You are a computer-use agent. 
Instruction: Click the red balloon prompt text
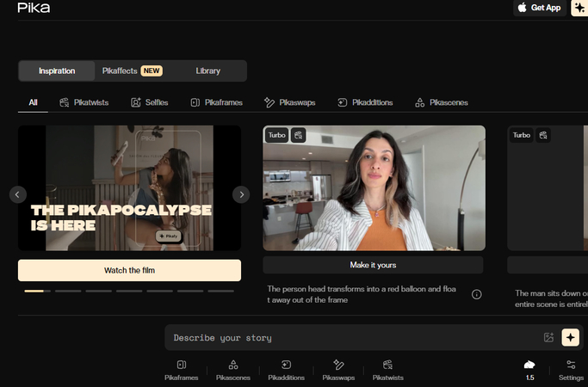(362, 294)
